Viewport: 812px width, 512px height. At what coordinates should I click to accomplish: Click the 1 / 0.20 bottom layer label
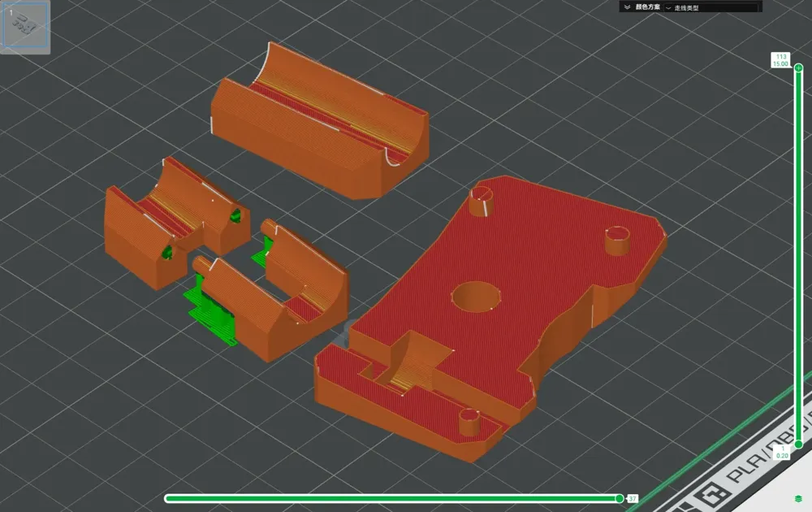point(782,453)
